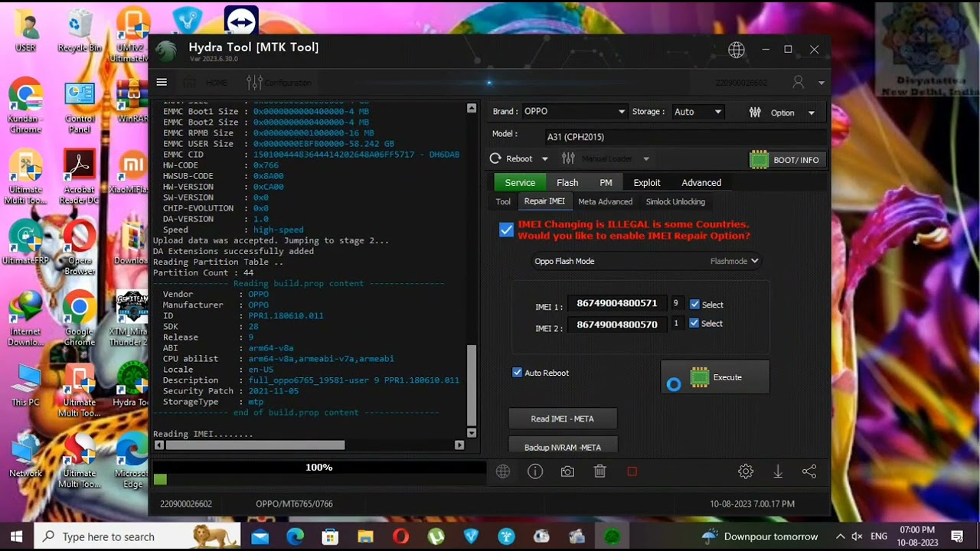Open the Repair IMEI sub-tab
This screenshot has width=980, height=551.
click(x=544, y=201)
